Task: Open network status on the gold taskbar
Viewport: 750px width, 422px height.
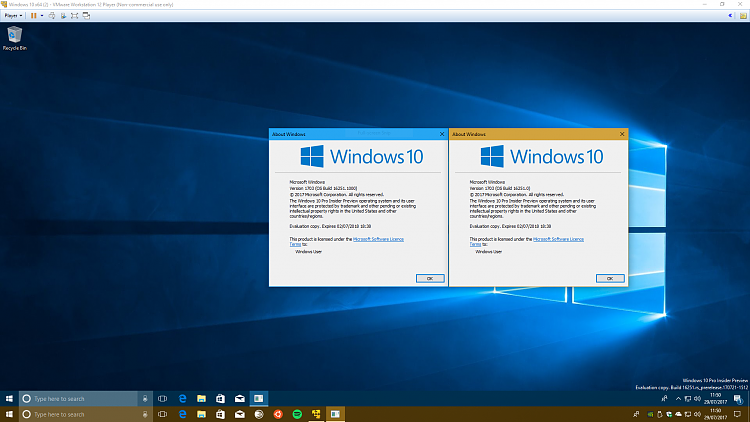Action: (688, 414)
